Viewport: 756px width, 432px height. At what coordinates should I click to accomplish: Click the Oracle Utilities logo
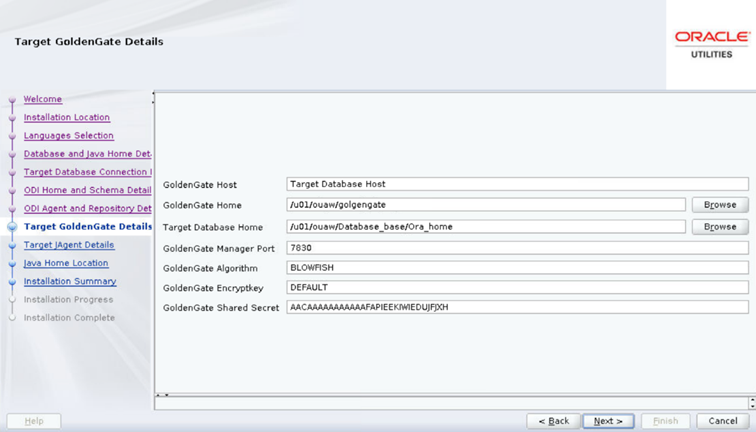click(x=712, y=44)
